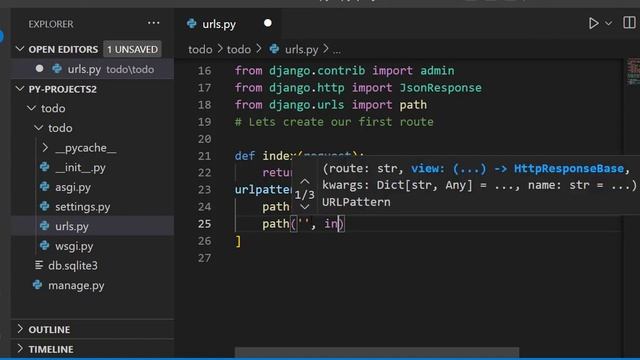Click breadcrumb ellipsis symbol segment
The height and width of the screenshot is (360, 640).
tap(337, 51)
